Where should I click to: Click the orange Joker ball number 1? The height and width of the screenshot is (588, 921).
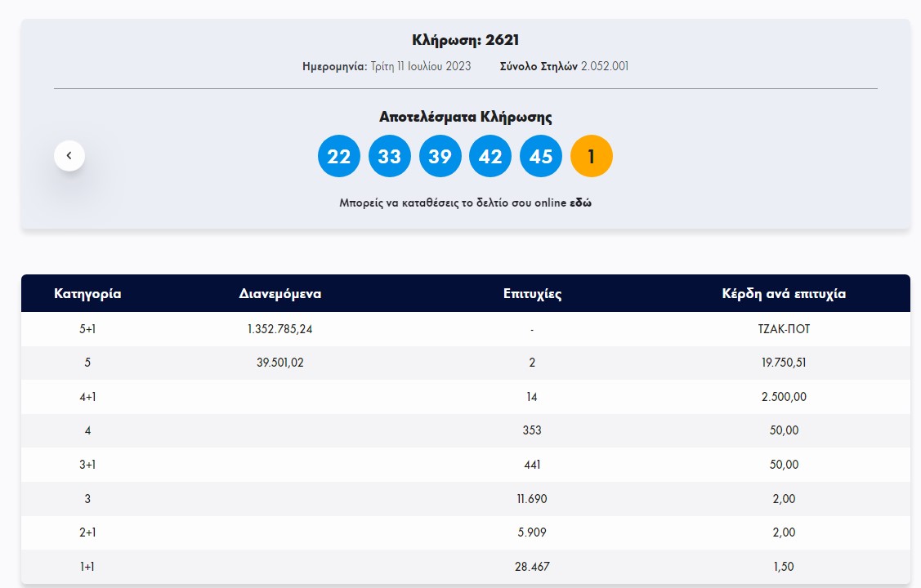[591, 156]
